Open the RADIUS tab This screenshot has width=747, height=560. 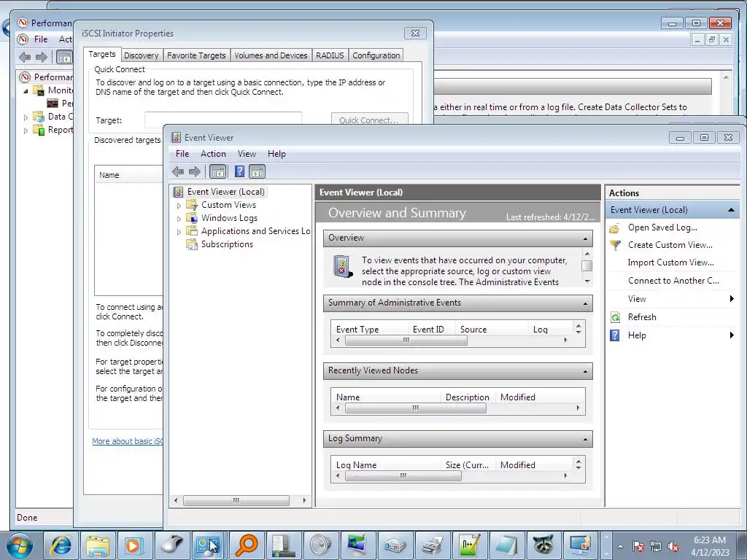[330, 55]
